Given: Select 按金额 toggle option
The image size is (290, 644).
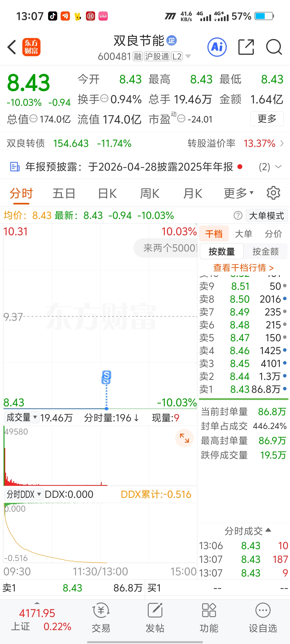Looking at the screenshot, I should tap(265, 251).
